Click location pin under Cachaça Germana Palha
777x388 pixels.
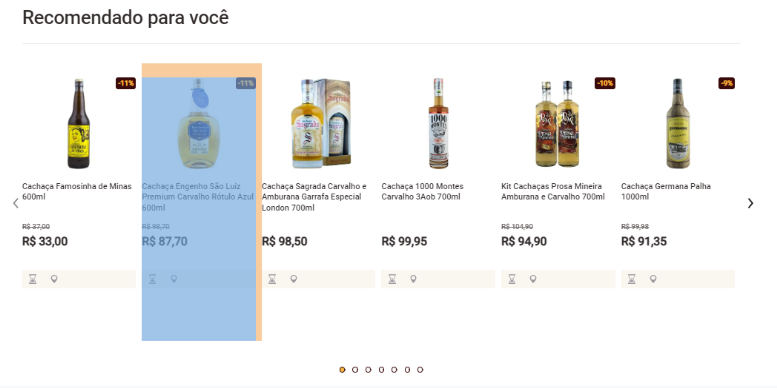[653, 279]
